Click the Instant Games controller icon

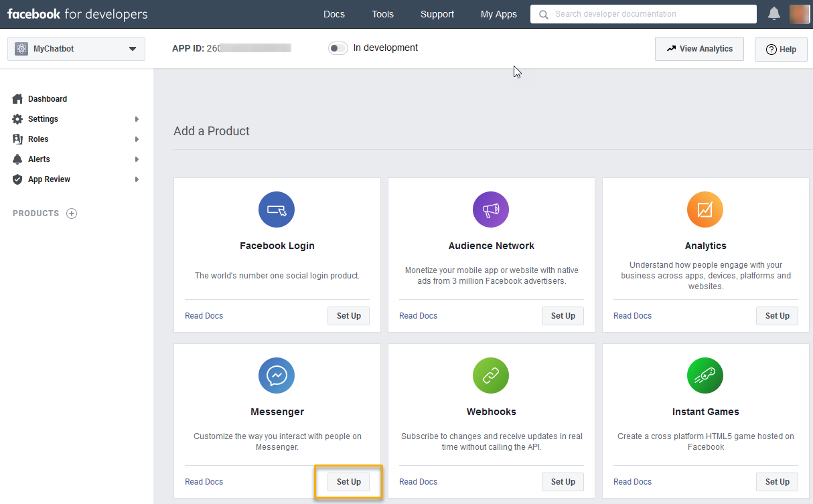click(705, 375)
